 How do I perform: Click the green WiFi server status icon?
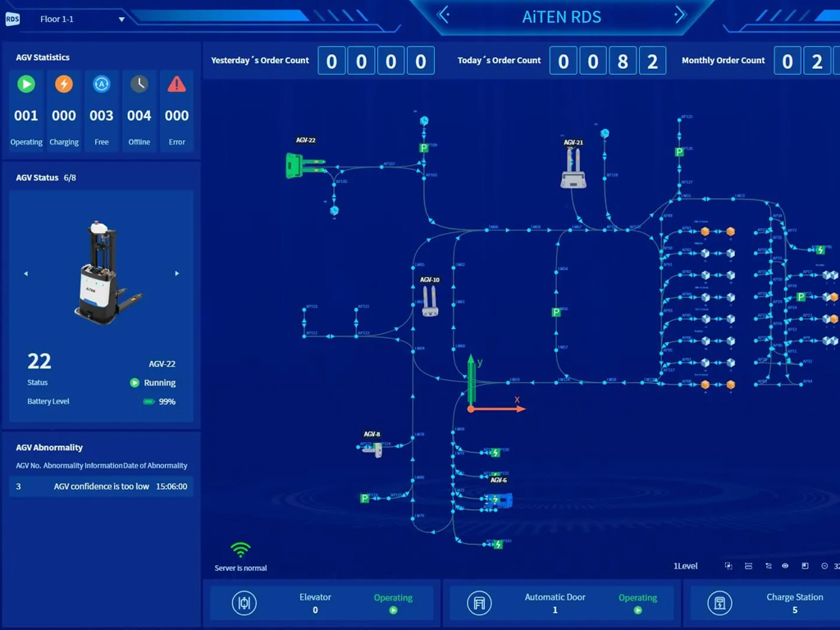coord(240,550)
